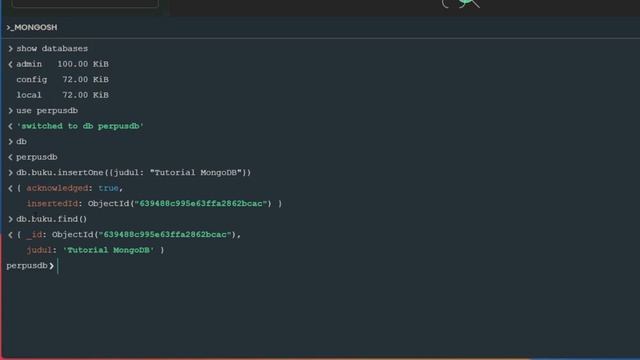The image size is (640, 360).
Task: Click the 'use perpusdb' command line
Action: 47,111
